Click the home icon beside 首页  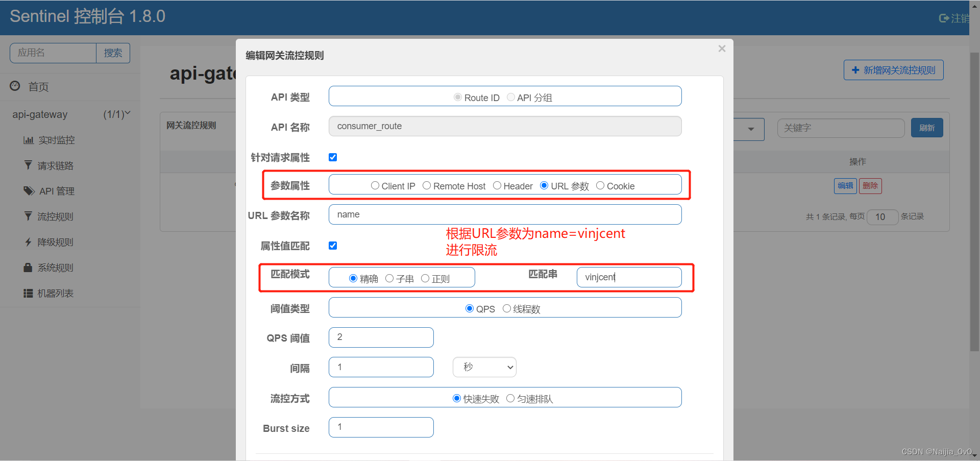15,86
